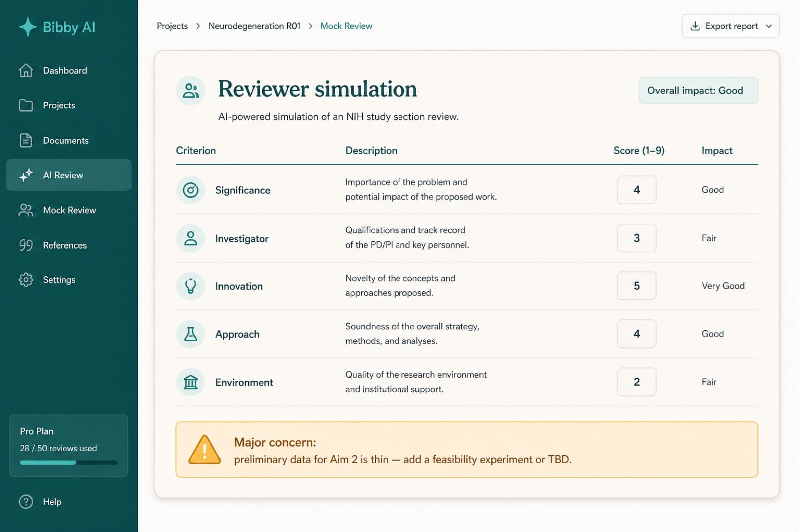Click the AI Review sparkle icon

(x=26, y=175)
